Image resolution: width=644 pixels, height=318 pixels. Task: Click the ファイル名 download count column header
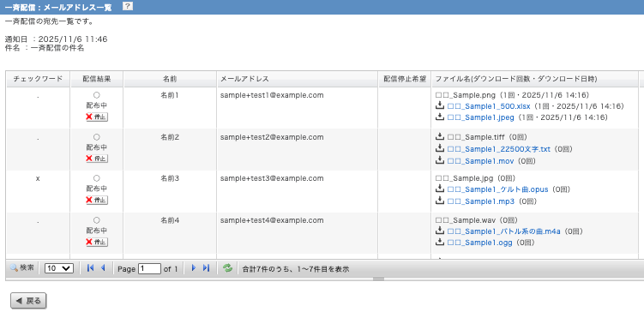click(535, 79)
